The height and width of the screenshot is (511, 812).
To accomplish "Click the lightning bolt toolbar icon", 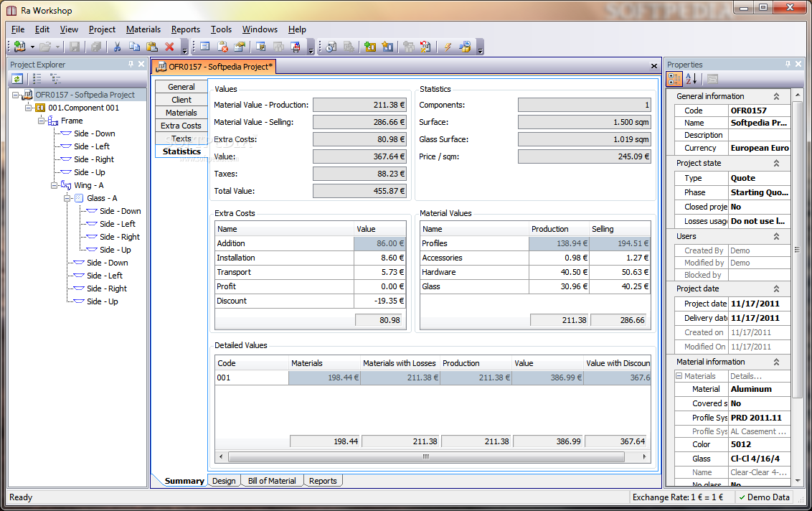I will tap(448, 47).
